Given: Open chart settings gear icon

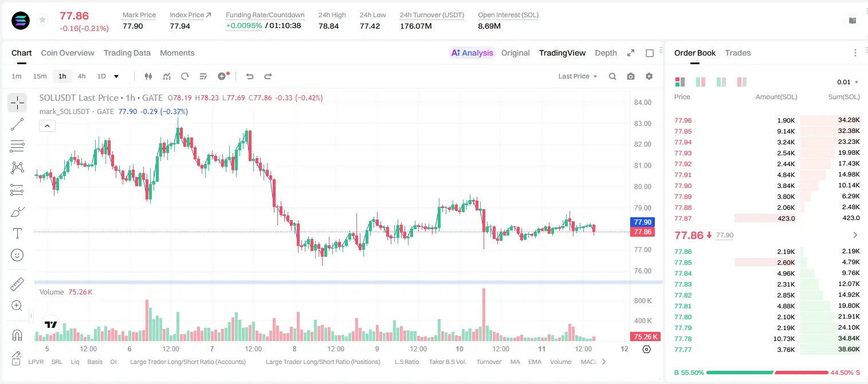Looking at the screenshot, I should coord(649,76).
